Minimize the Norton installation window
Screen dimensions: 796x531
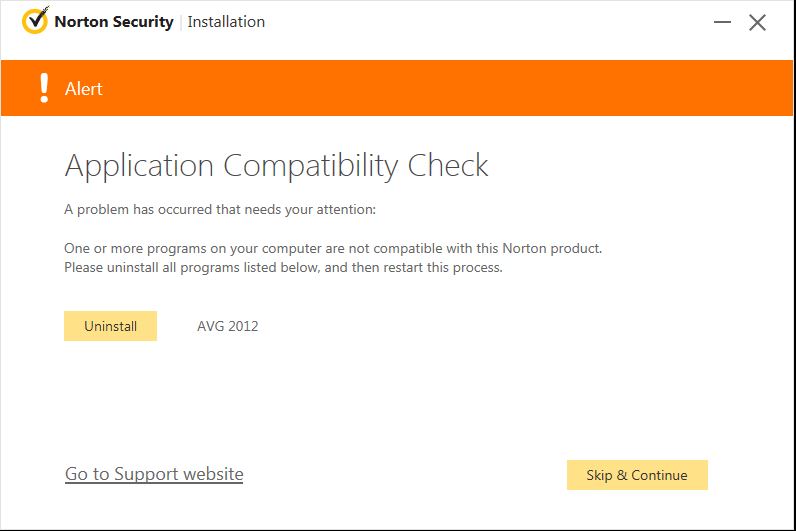point(723,22)
